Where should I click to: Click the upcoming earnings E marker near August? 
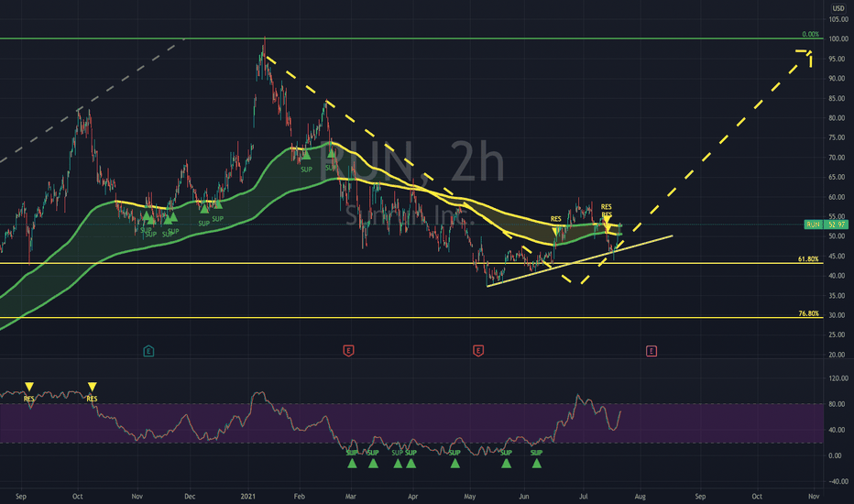click(x=651, y=351)
